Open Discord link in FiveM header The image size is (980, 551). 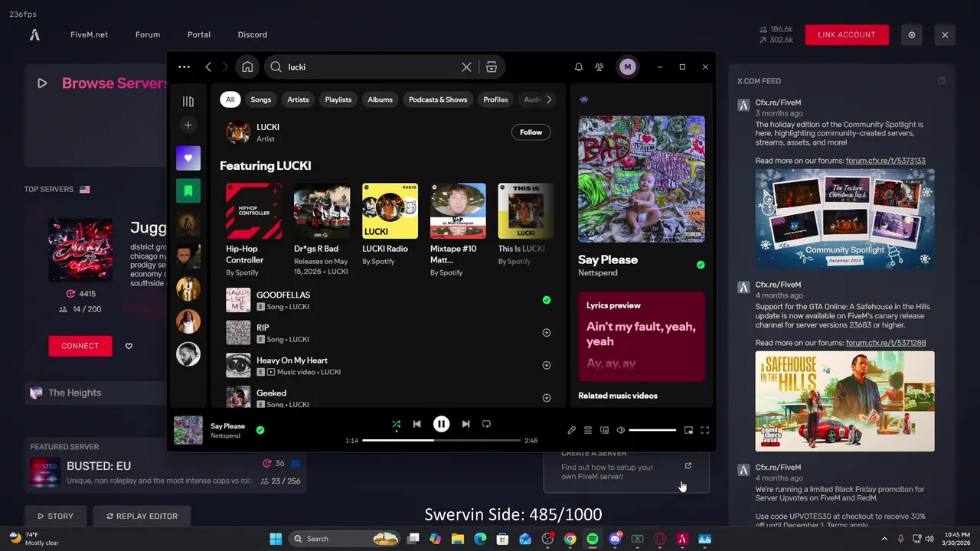click(253, 34)
